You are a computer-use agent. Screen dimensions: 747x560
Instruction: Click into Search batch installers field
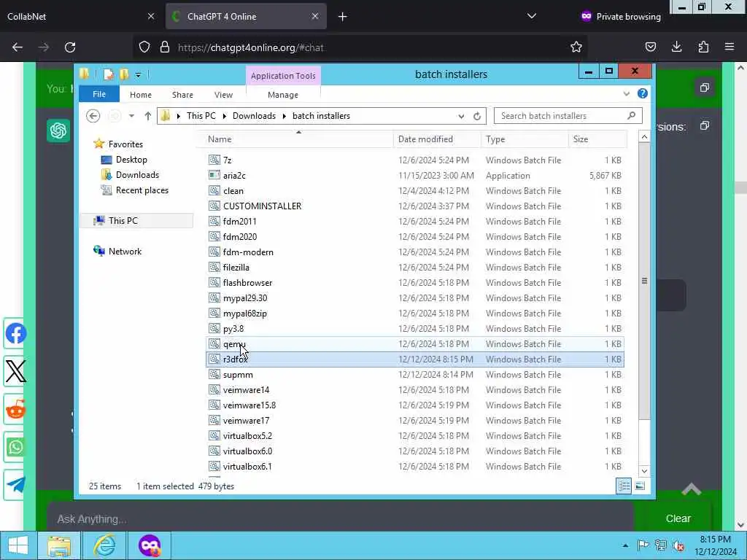click(x=568, y=116)
